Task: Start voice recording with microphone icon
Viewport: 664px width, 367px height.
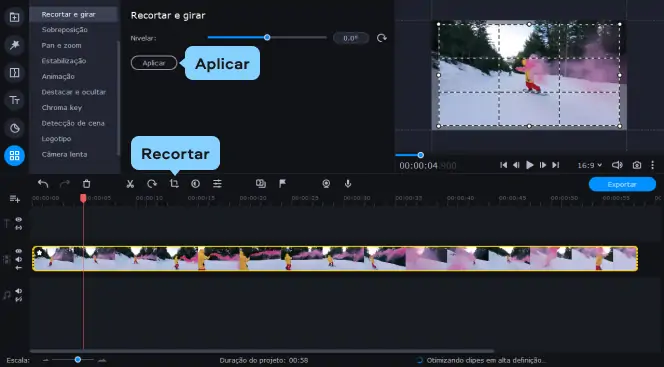Action: click(x=348, y=184)
